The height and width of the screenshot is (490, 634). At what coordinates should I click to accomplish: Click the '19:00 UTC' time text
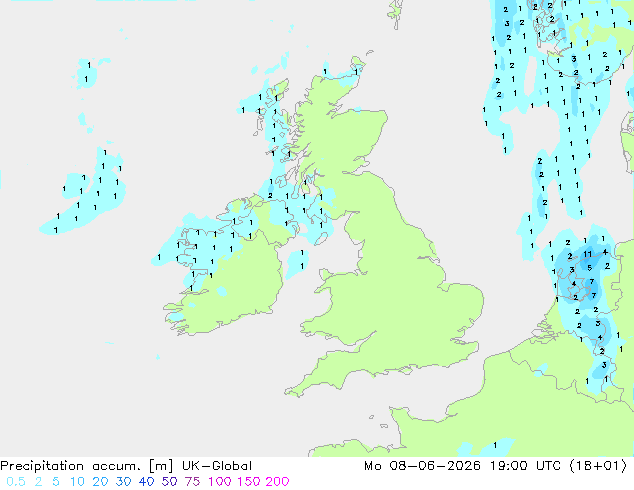pyautogui.click(x=525, y=466)
